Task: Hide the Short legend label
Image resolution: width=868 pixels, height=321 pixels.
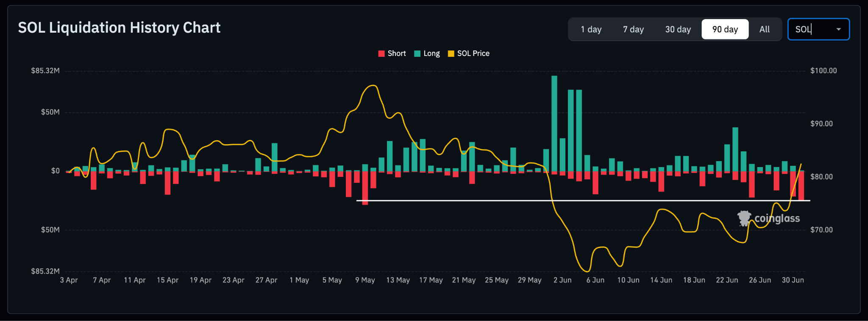Action: tap(397, 53)
